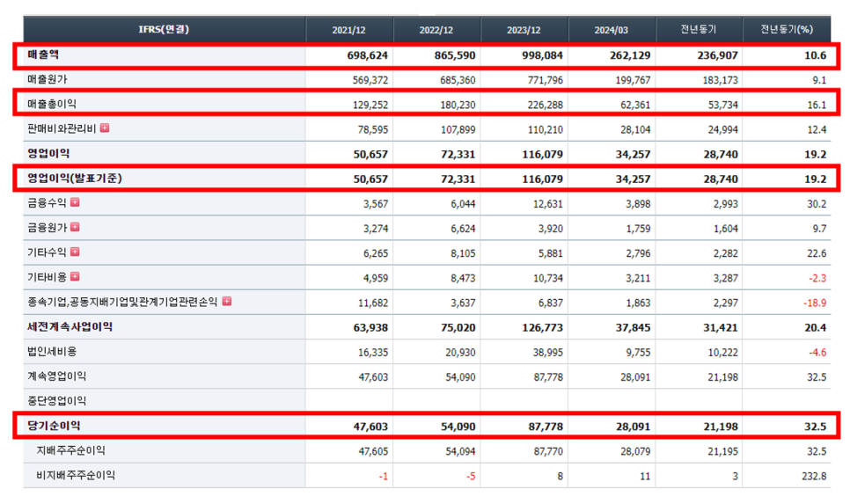Image resolution: width=850 pixels, height=504 pixels.
Task: Click the 금융원가 value 6,624
Action: pyautogui.click(x=463, y=229)
